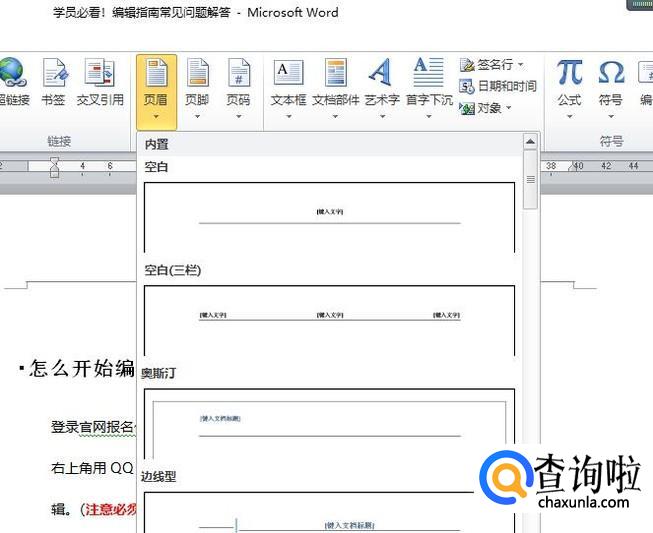Expand the 文本框 dropdown arrow
This screenshot has width=653, height=533.
[288, 117]
